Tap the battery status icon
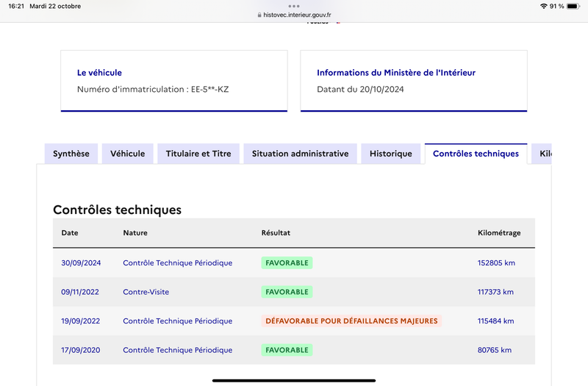Viewport: 588px width, 386px height. [573, 6]
